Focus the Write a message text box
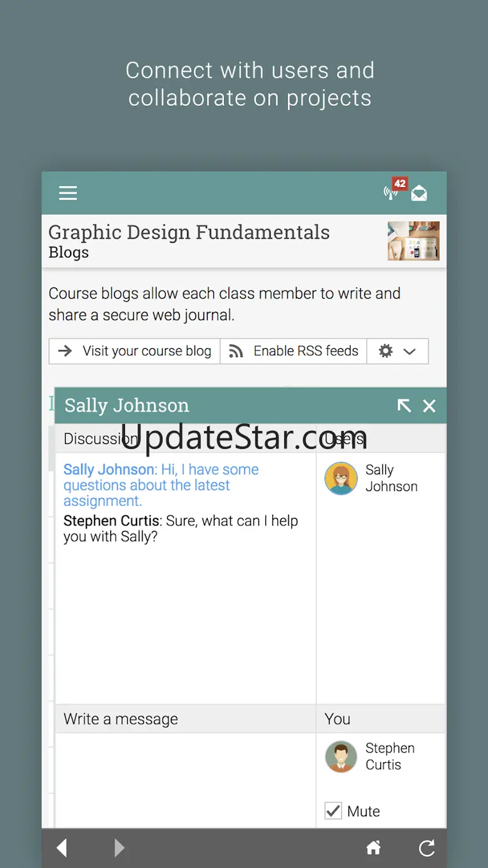Image resolution: width=488 pixels, height=868 pixels. [186, 780]
